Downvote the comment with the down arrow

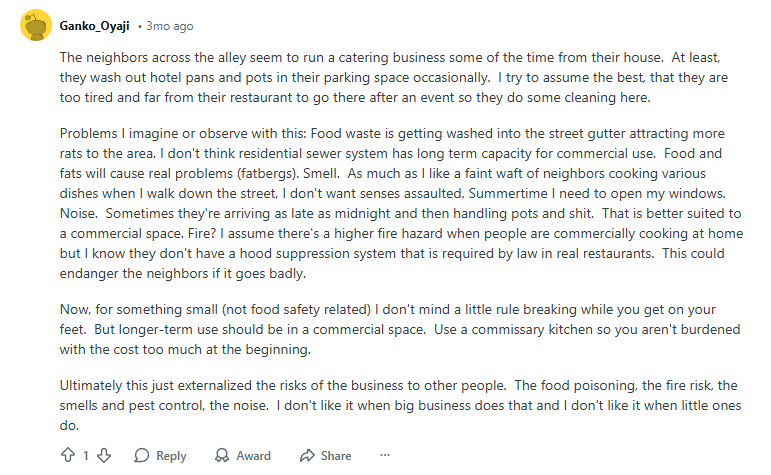point(104,455)
